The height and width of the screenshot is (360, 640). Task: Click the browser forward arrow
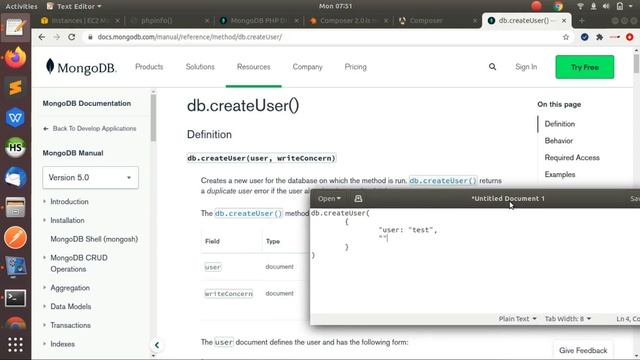56,37
